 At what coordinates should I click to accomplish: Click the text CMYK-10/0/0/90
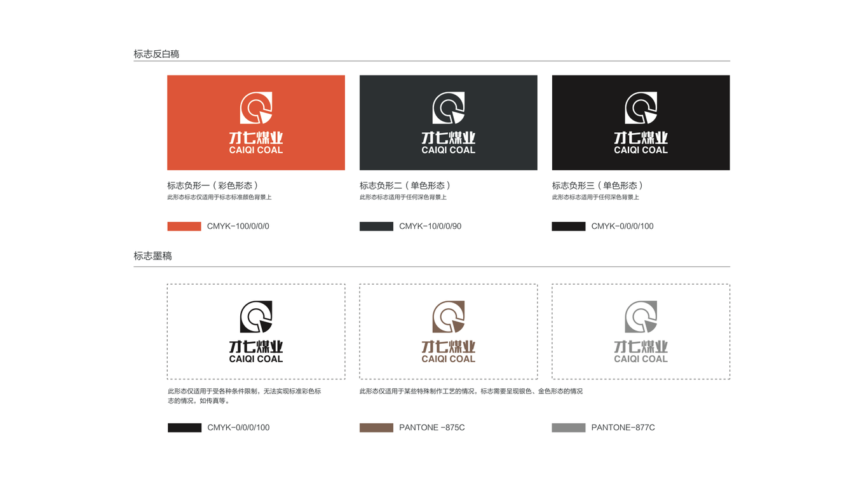[430, 226]
